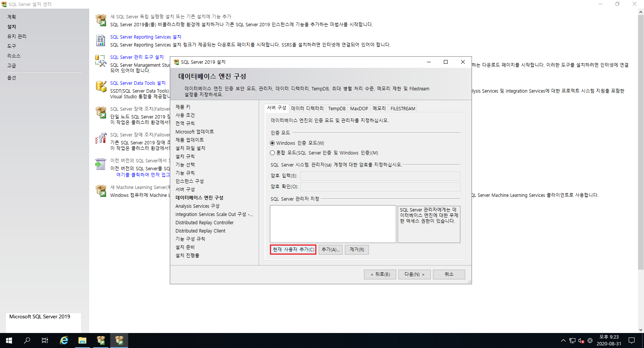Switch to the 메모리 tab
Screen dimensions: 644x348
(x=379, y=108)
